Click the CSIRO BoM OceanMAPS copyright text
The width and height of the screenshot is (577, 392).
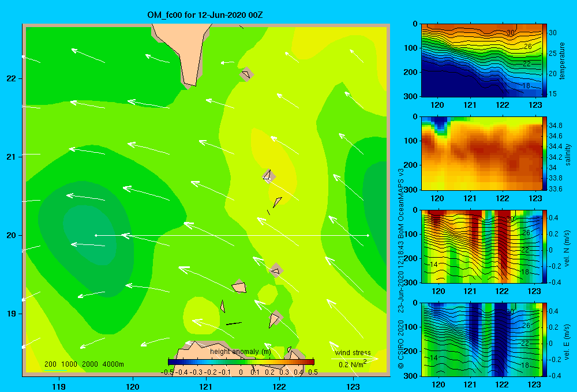click(x=401, y=269)
